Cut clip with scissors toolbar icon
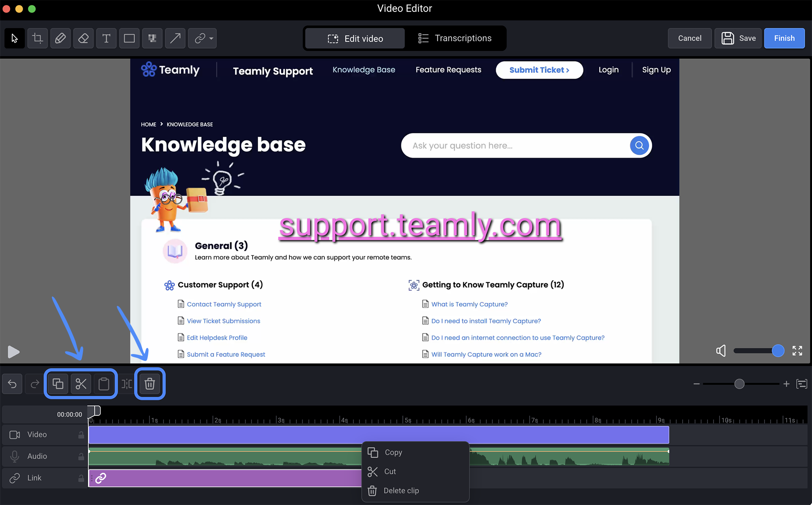 (81, 384)
